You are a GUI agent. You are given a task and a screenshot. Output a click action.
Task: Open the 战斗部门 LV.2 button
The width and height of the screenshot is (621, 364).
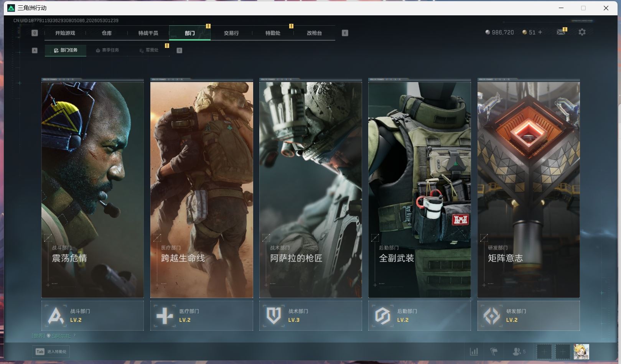(x=92, y=316)
